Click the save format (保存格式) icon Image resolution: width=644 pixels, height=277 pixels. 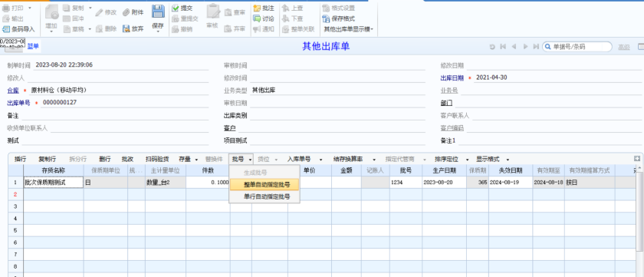pos(326,18)
